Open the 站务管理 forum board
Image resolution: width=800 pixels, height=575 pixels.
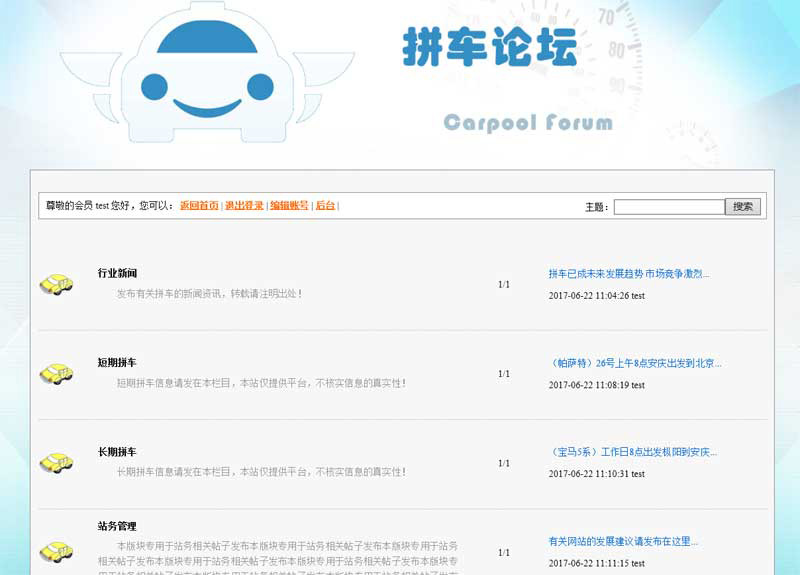[117, 526]
